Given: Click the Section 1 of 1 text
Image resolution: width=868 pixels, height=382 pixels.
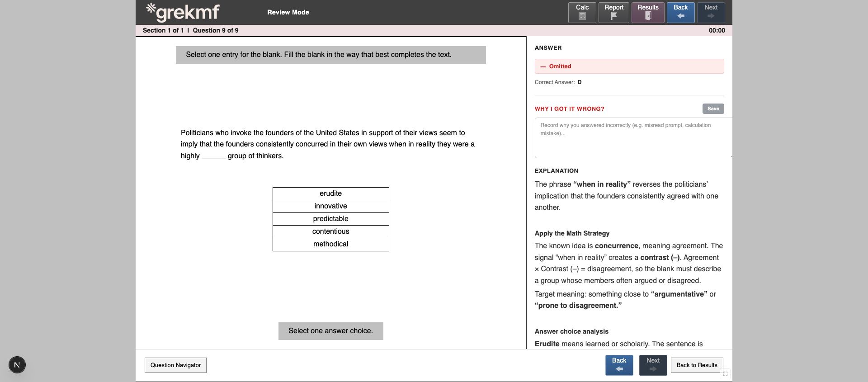Looking at the screenshot, I should [163, 30].
